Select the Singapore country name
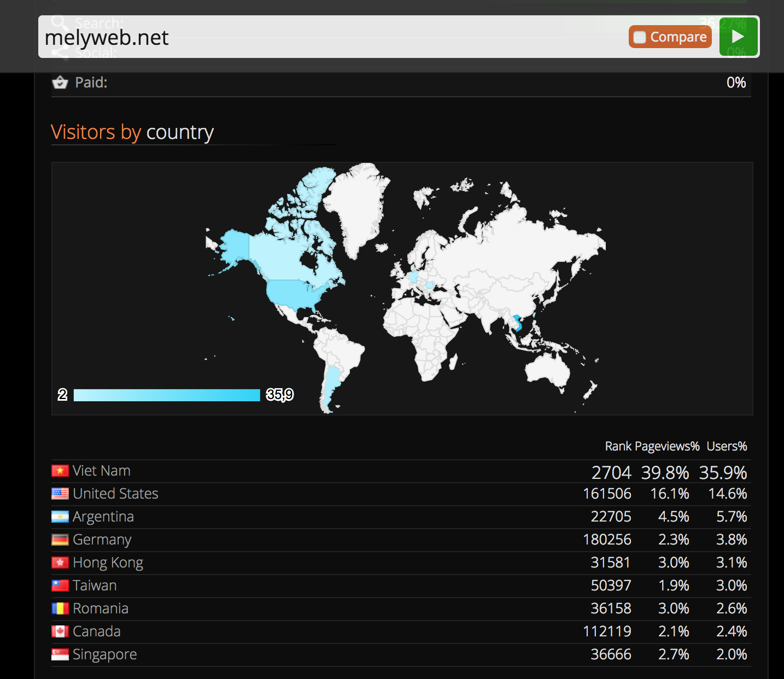This screenshot has width=784, height=679. (x=105, y=654)
